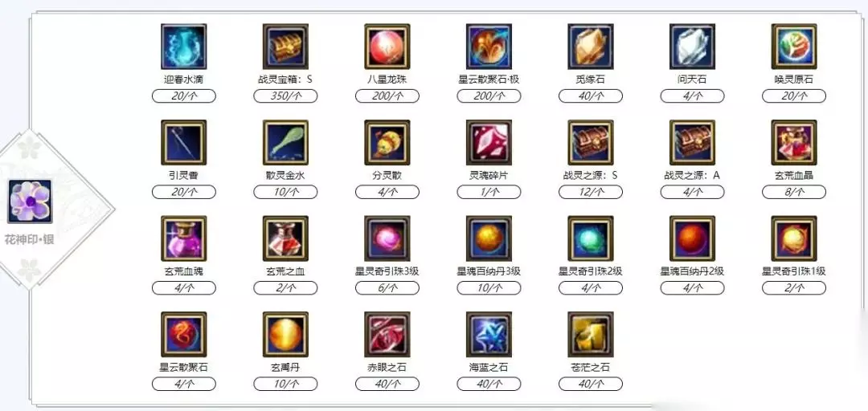Select the 觅缘石 stone icon

(x=591, y=47)
